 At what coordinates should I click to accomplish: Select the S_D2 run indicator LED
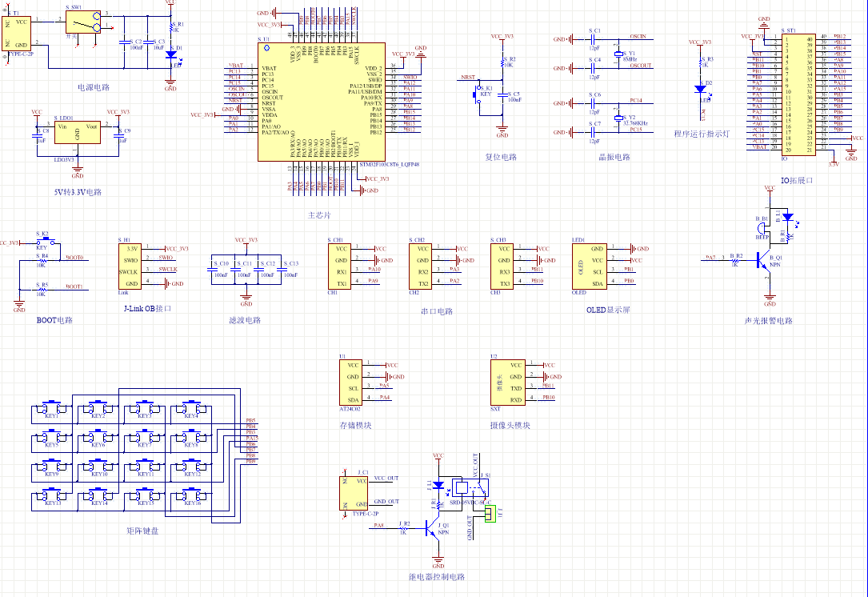(701, 89)
